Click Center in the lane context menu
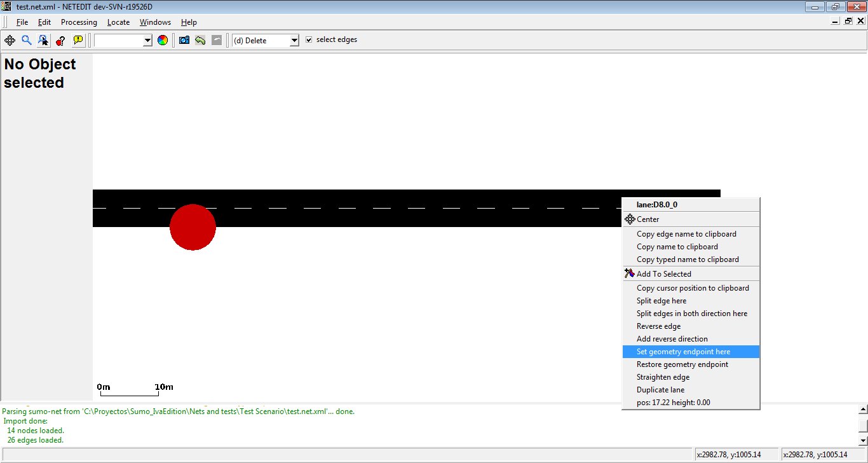The image size is (868, 463). [648, 219]
